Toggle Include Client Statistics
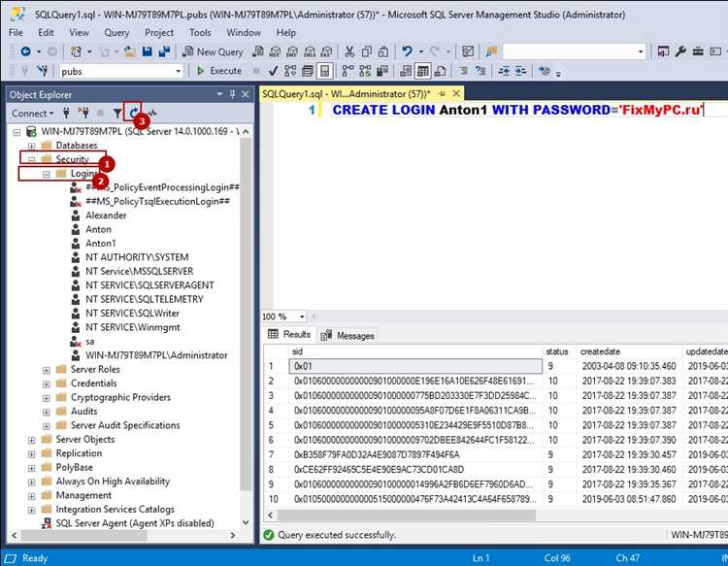Image resolution: width=728 pixels, height=566 pixels. click(382, 71)
